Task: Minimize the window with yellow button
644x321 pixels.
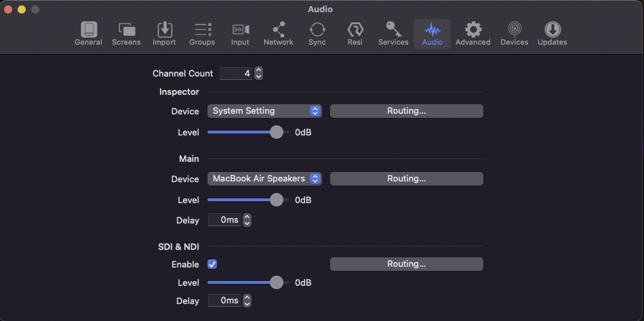Action: [22, 9]
